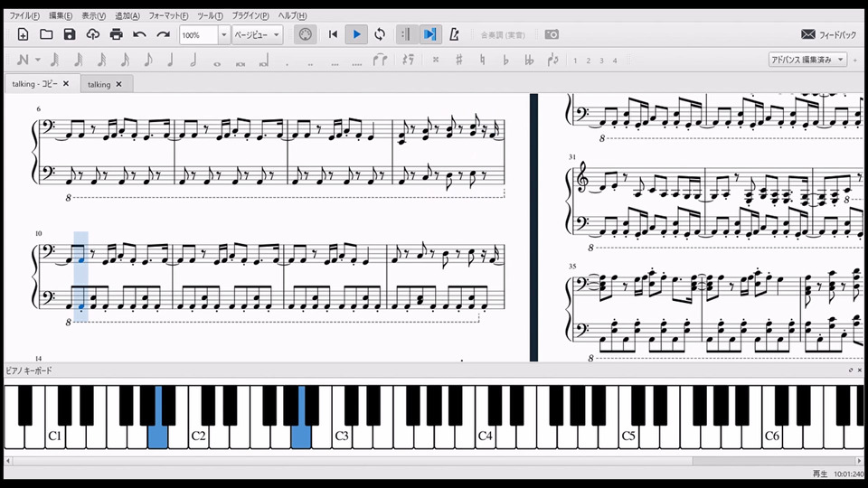
Task: Add a tie with the tie icon
Action: 380,60
